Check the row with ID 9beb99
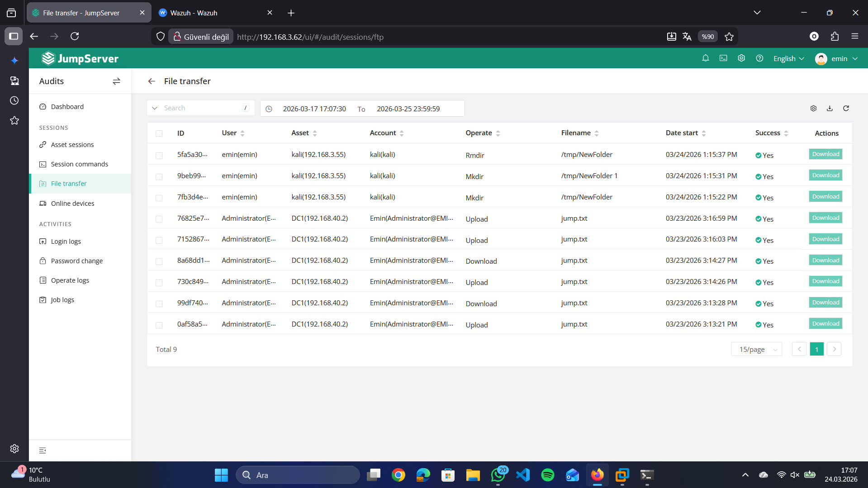Screen dimensions: 868x488 pyautogui.click(x=159, y=177)
